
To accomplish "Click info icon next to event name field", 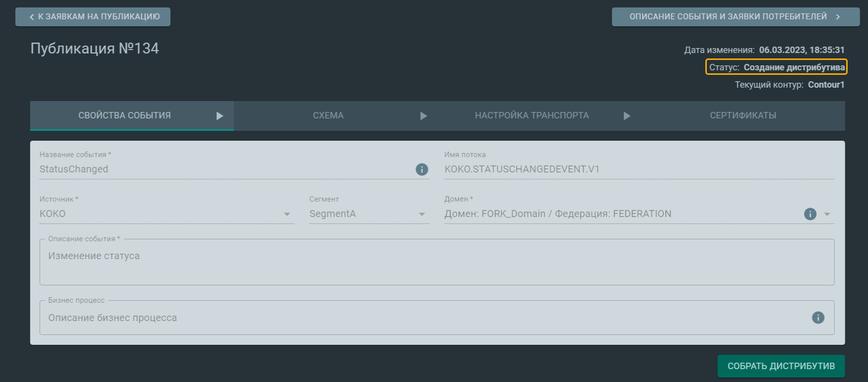I will pos(422,169).
